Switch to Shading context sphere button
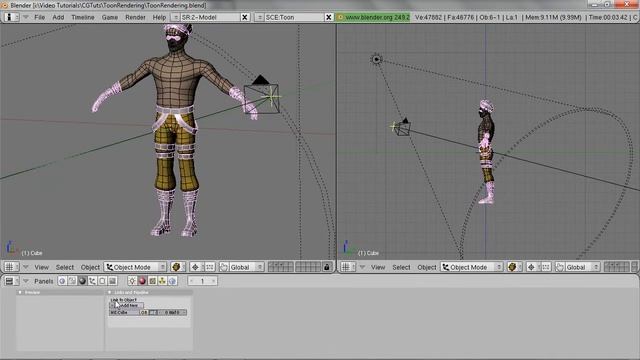Screen dimensions: 640x360 pyautogui.click(x=82, y=281)
